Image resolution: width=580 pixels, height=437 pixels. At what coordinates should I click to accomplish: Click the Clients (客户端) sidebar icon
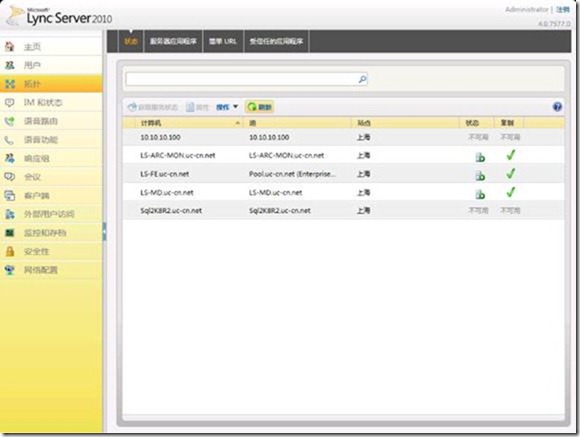(10, 195)
